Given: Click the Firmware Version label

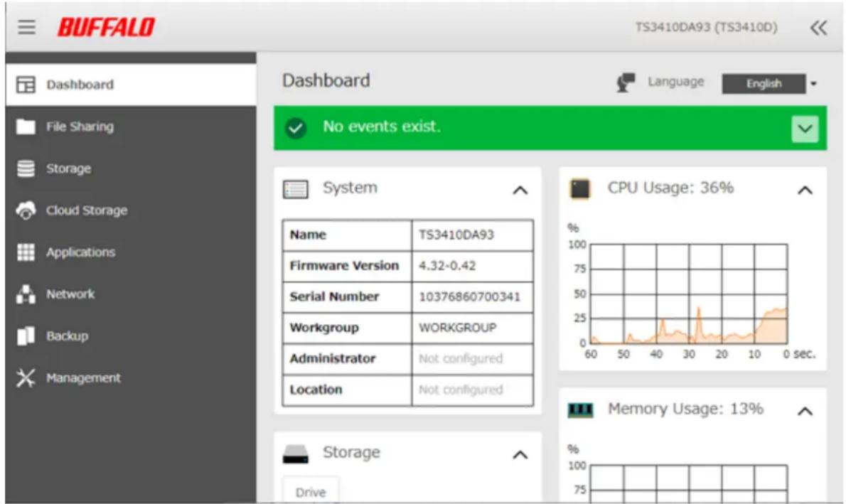Looking at the screenshot, I should point(344,265).
